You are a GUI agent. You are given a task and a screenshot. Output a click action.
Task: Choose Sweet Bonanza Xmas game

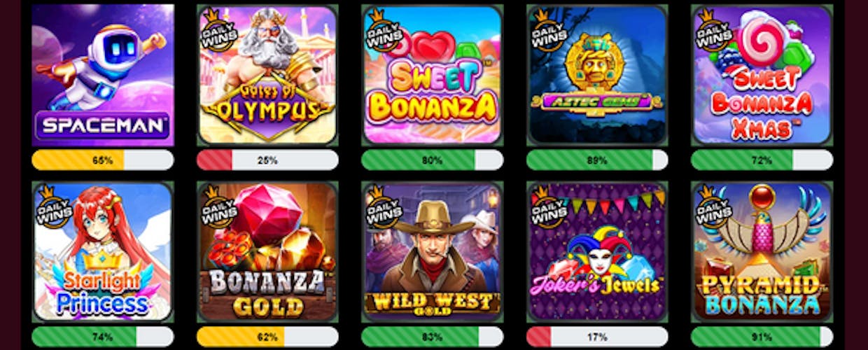coord(762,75)
